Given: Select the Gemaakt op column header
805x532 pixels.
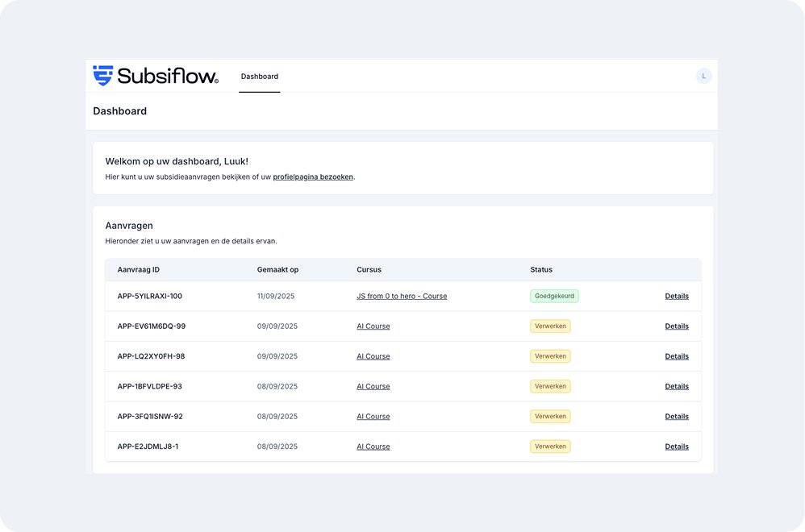Looking at the screenshot, I should (x=277, y=270).
